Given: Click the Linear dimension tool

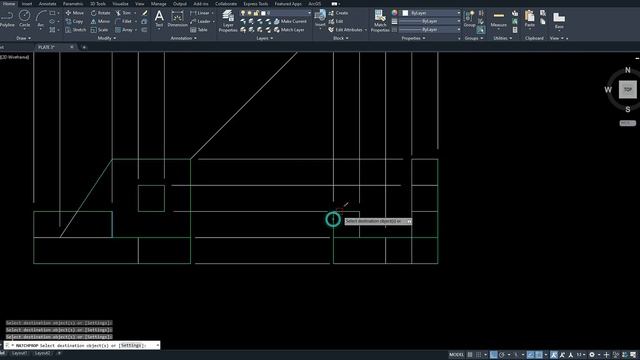Looking at the screenshot, I should pyautogui.click(x=200, y=13).
